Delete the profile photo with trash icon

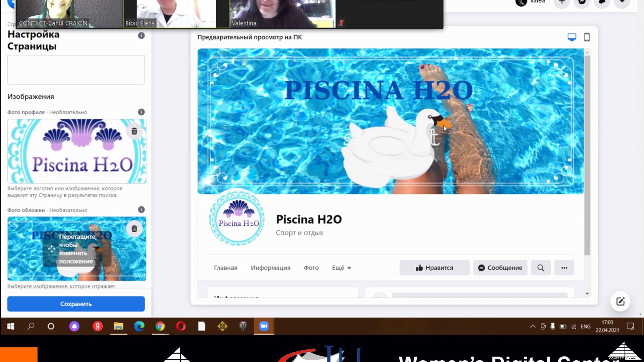[x=134, y=131]
